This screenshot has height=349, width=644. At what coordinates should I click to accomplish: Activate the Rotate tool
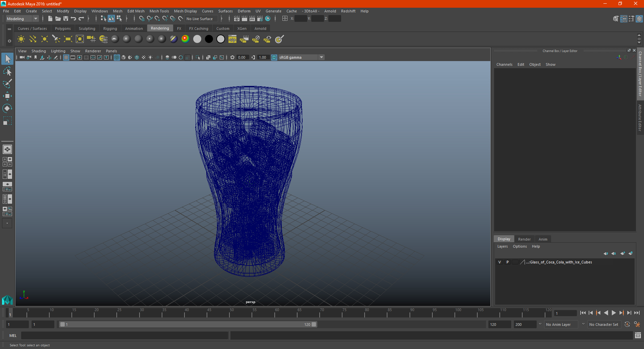point(7,108)
